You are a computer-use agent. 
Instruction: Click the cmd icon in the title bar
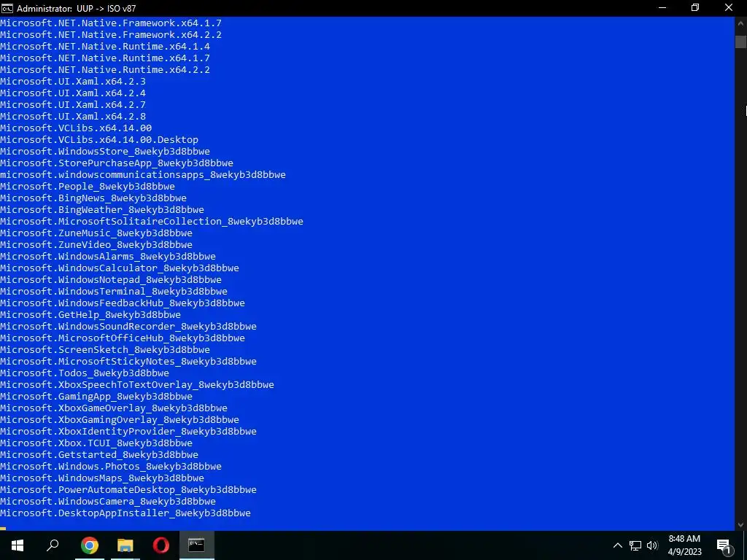pyautogui.click(x=7, y=8)
